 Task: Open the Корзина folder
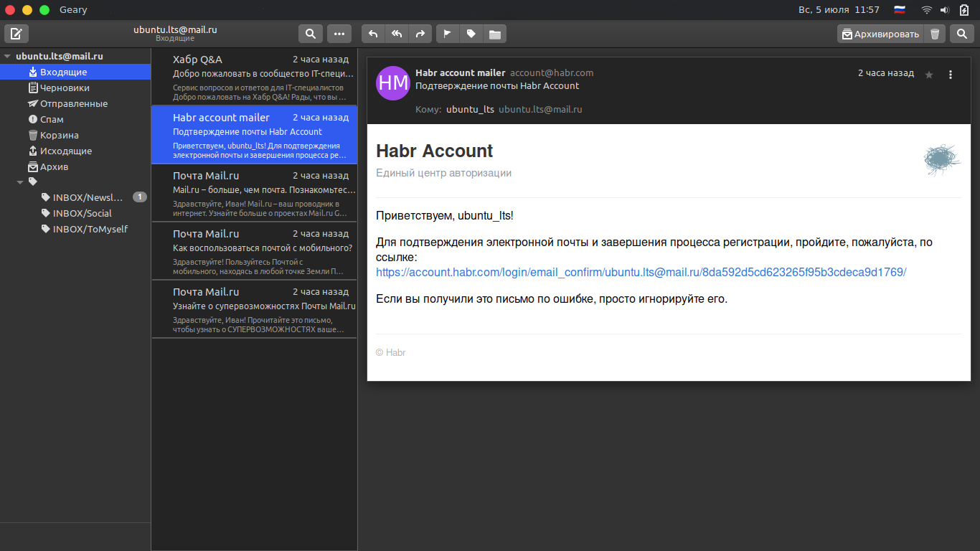[75, 135]
